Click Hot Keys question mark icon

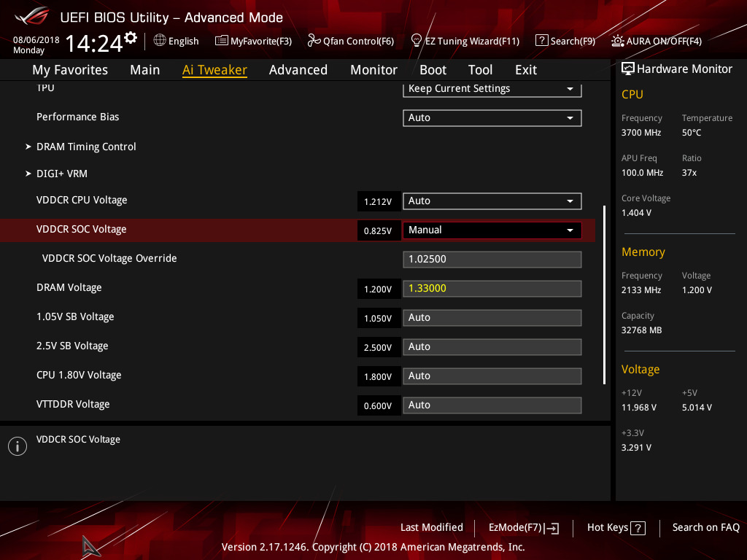coord(638,528)
